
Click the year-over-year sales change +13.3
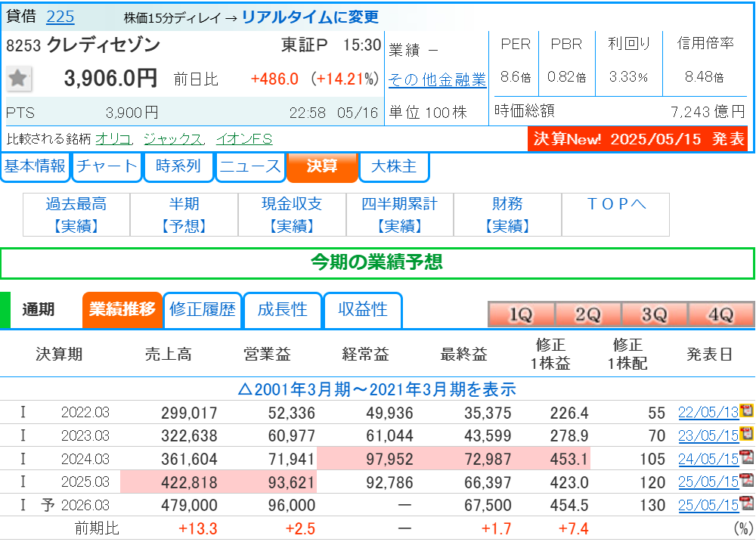tap(197, 529)
